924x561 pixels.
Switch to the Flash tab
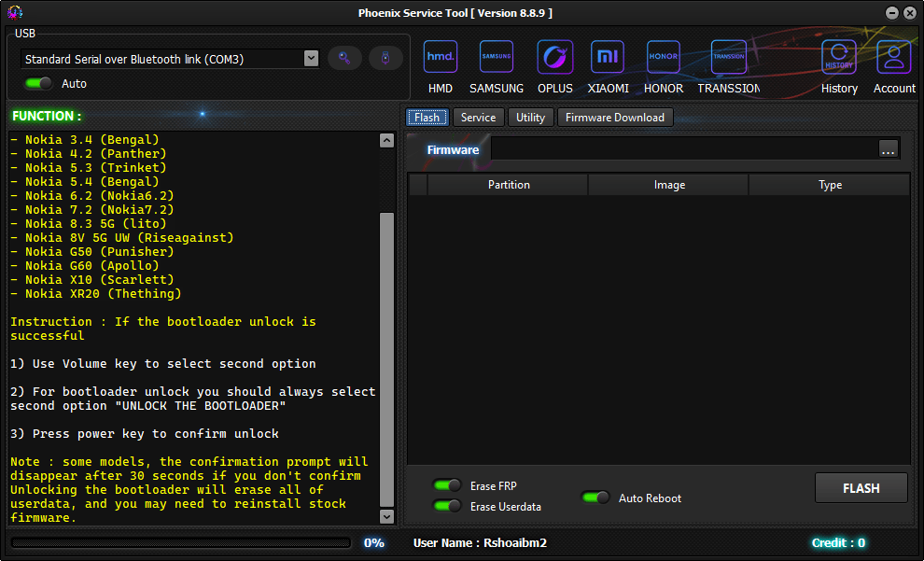[x=427, y=118]
